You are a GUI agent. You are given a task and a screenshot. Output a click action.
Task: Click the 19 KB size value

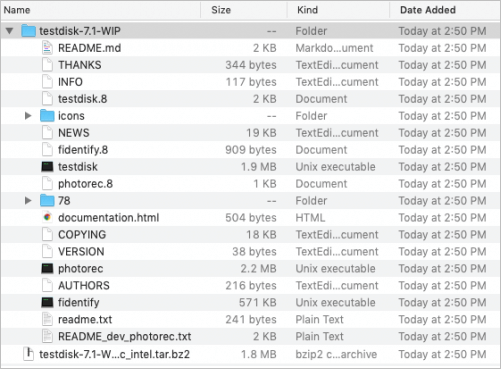(x=261, y=133)
